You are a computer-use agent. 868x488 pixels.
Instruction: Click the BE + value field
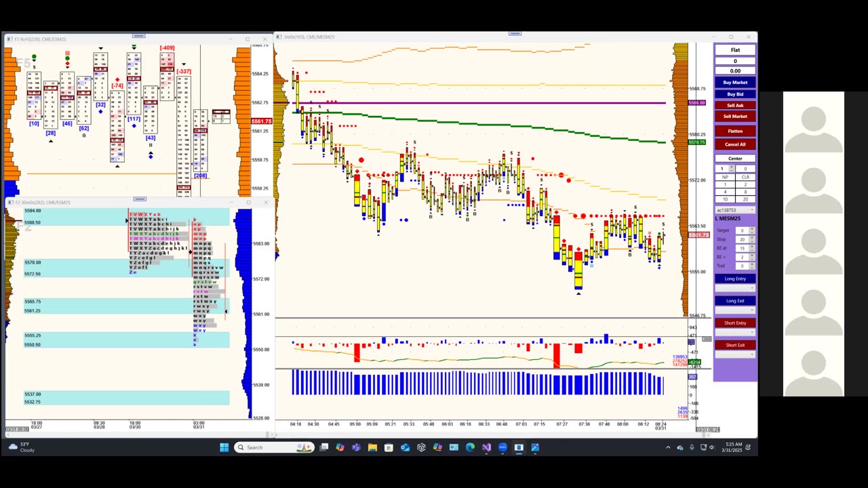tap(742, 257)
